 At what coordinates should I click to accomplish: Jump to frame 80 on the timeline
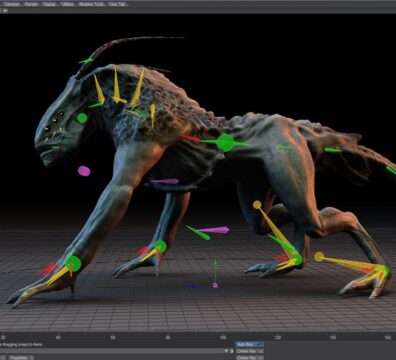pyautogui.click(x=168, y=338)
